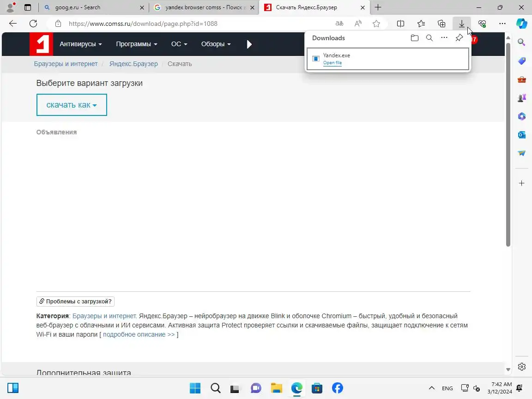This screenshot has width=532, height=399.
Task: Click ENG language indicator
Action: point(447,388)
